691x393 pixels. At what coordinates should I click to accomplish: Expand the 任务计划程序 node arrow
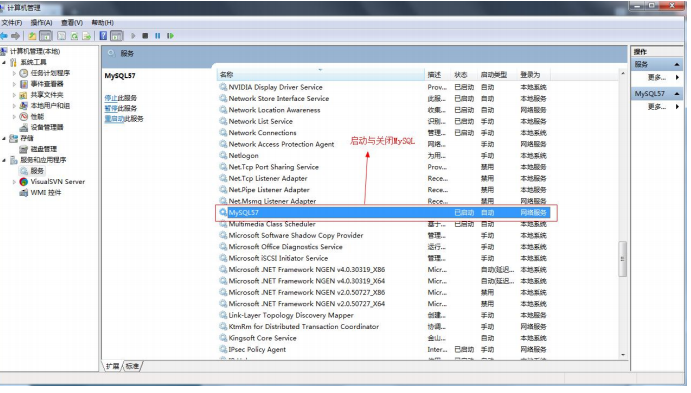click(14, 73)
